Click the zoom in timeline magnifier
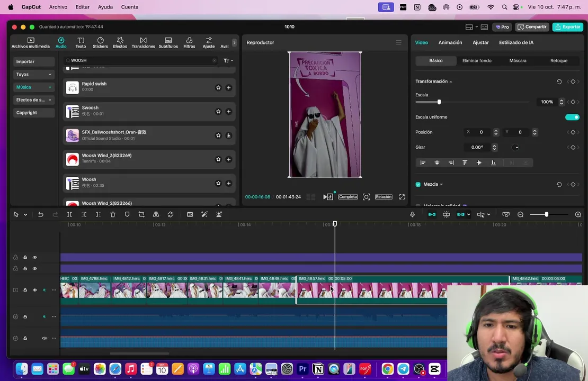This screenshot has width=588, height=381. coord(578,214)
